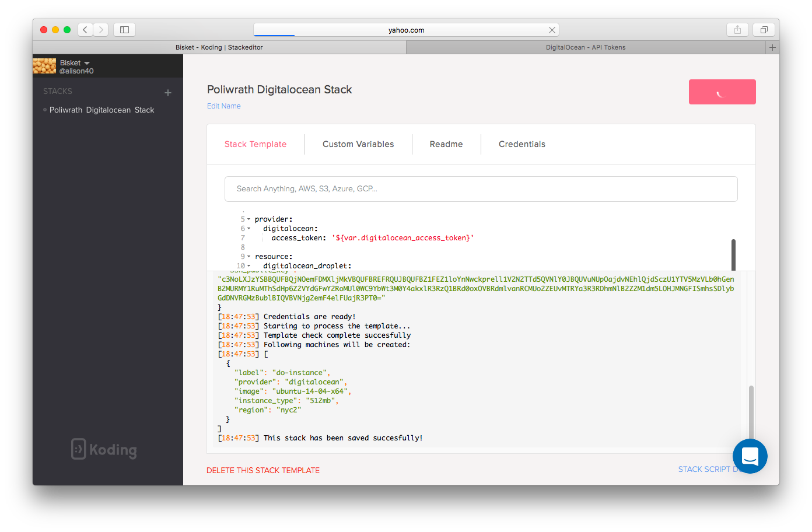Switch to DigitalOcean - API Tokens browser tab

[586, 47]
